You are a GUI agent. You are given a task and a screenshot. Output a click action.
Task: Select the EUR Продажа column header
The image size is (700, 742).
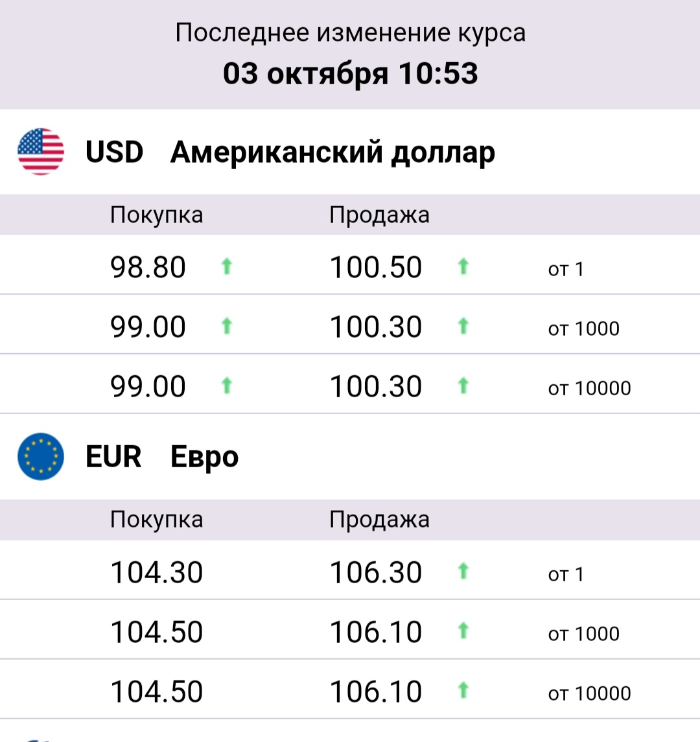click(x=380, y=520)
